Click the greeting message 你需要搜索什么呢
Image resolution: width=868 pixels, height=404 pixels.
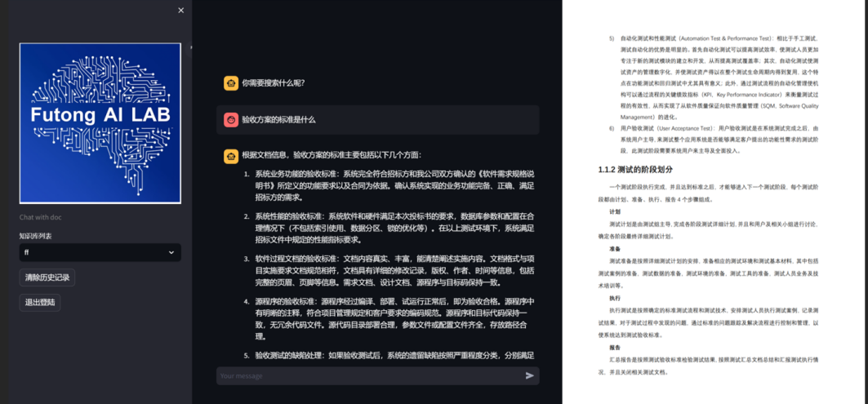pos(273,83)
